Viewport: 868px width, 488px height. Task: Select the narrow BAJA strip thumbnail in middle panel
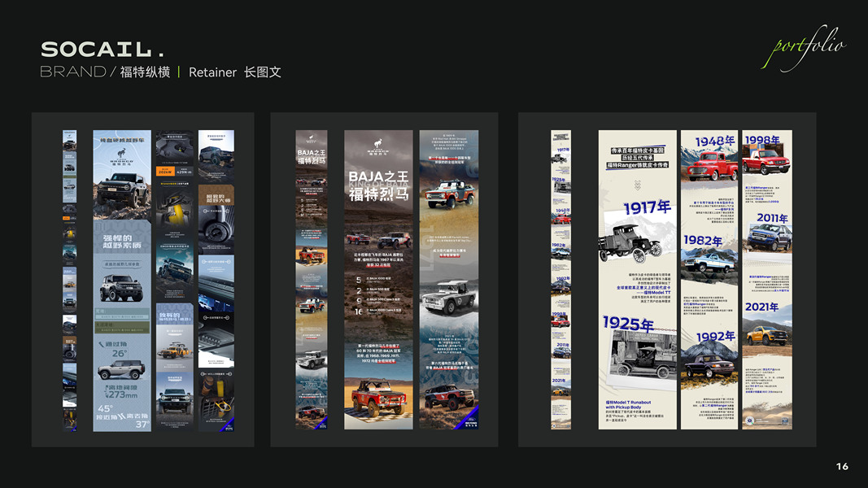tap(311, 280)
